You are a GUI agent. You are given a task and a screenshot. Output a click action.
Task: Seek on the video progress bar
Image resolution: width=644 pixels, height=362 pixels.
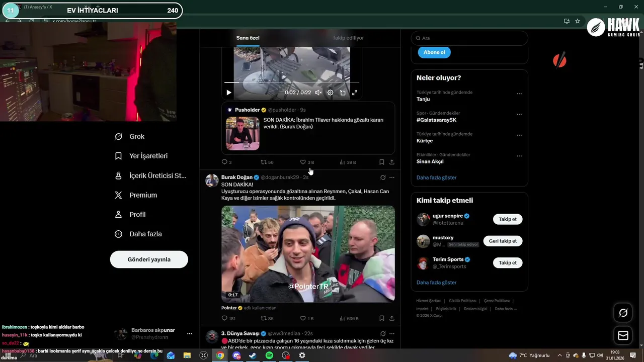pos(292,82)
